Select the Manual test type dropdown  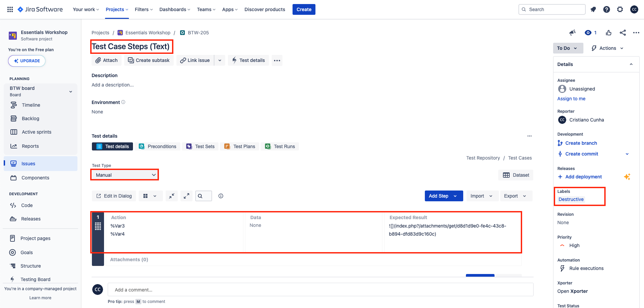125,175
